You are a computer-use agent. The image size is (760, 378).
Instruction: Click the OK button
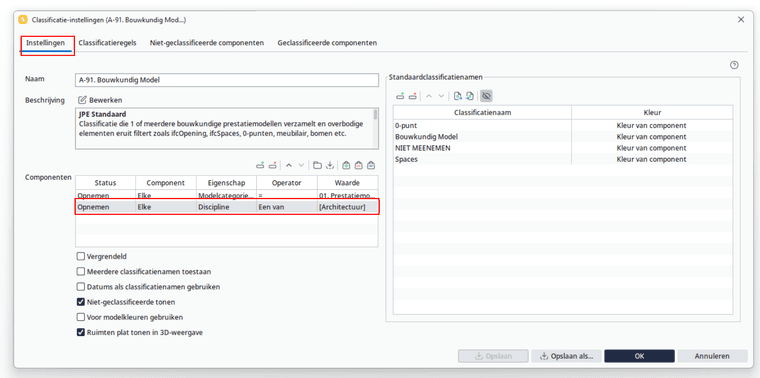(x=639, y=356)
